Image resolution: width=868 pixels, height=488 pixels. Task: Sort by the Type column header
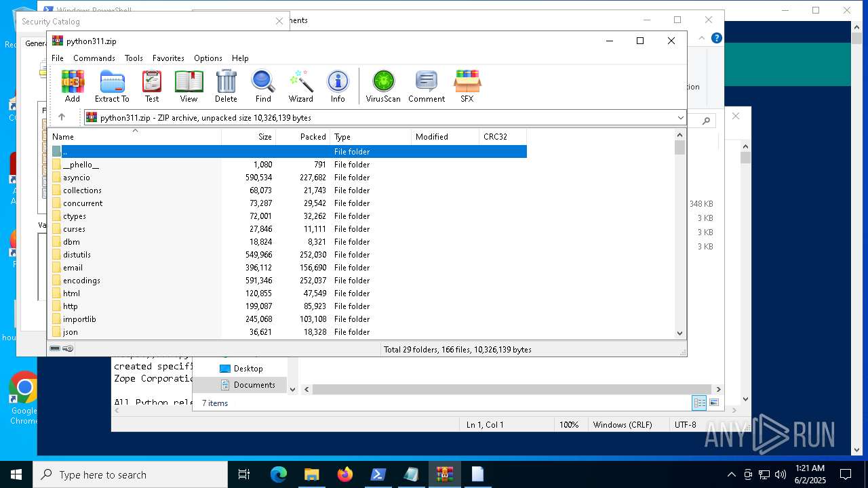click(371, 137)
